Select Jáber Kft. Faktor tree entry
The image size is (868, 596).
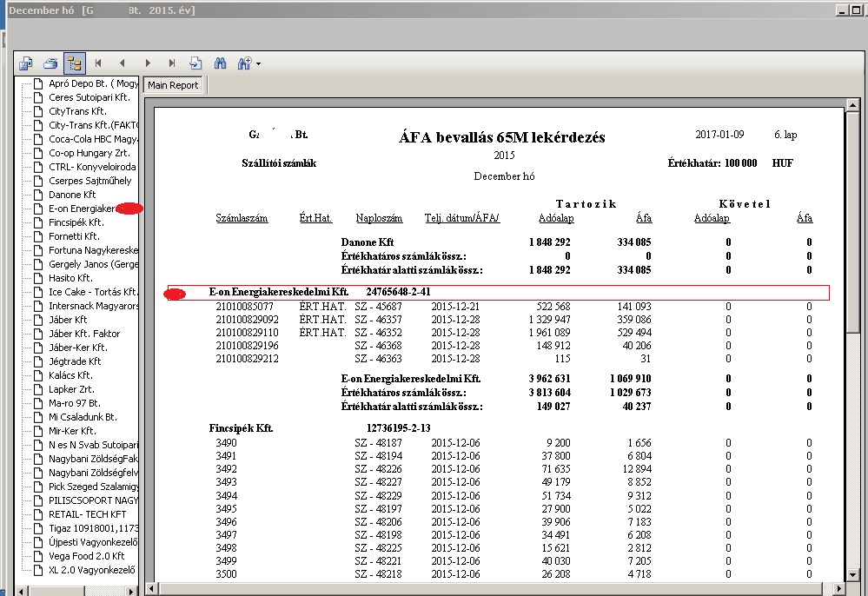point(84,334)
